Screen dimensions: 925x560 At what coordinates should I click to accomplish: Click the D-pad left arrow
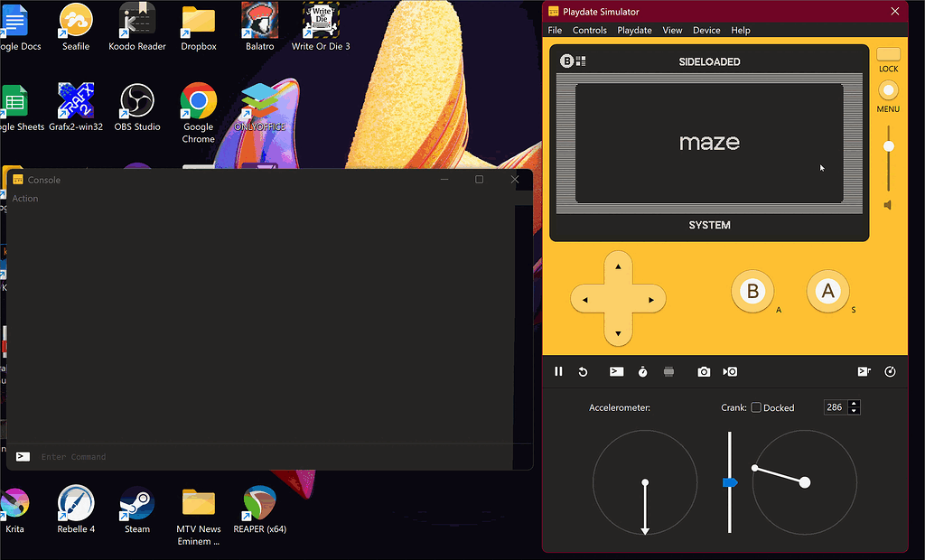pyautogui.click(x=584, y=300)
